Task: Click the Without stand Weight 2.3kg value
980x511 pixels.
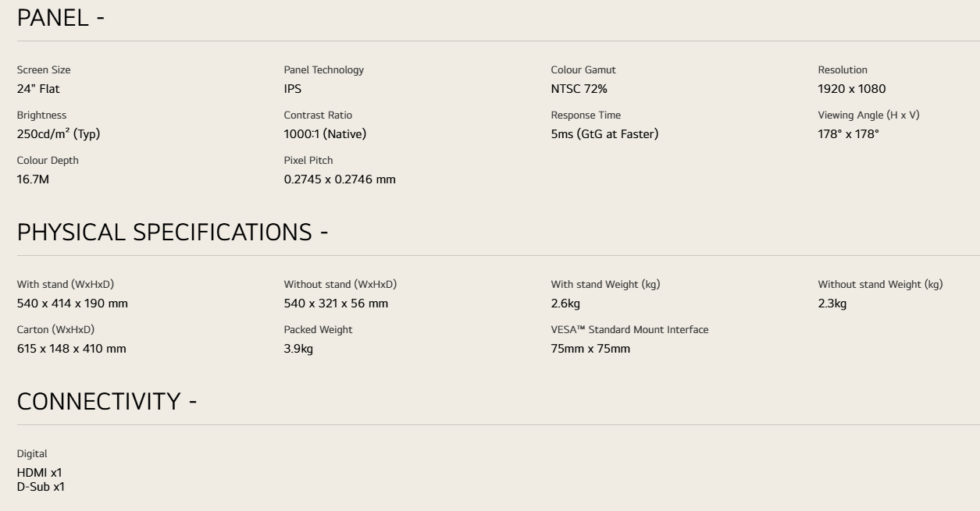Action: click(x=832, y=303)
